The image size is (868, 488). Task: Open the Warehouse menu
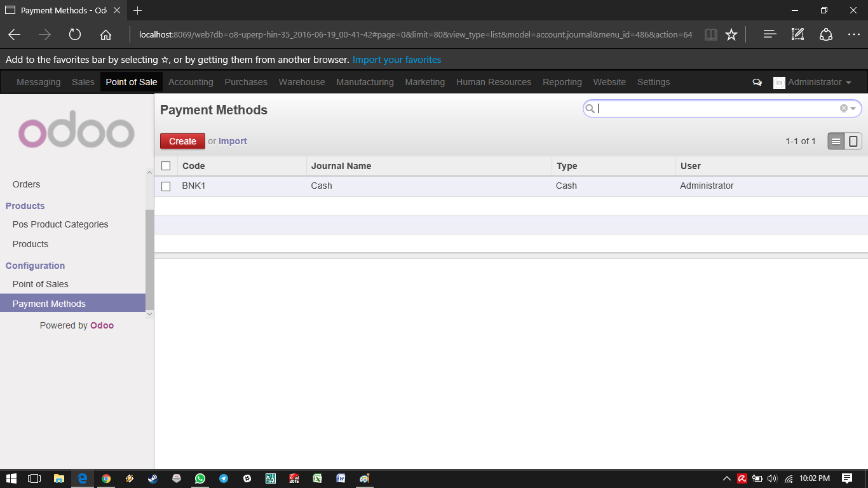point(302,83)
